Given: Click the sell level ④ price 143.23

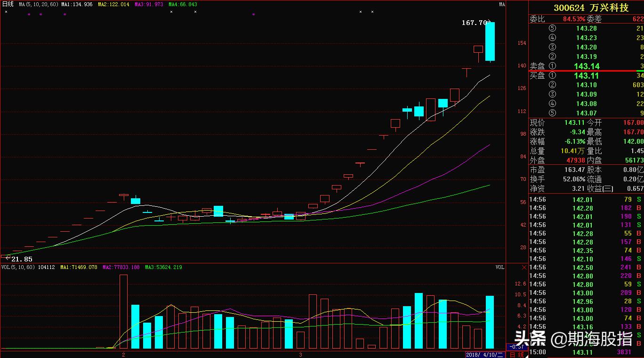Looking at the screenshot, I should click(x=586, y=38).
